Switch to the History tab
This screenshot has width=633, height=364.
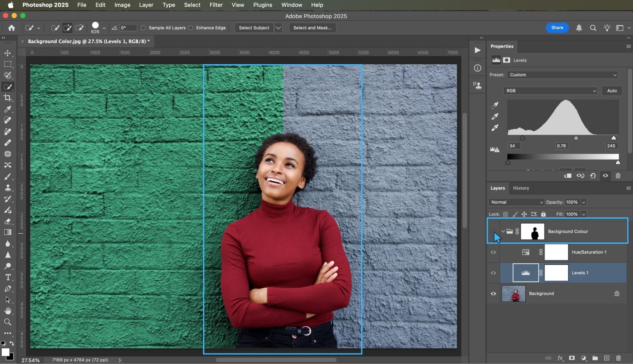click(521, 188)
